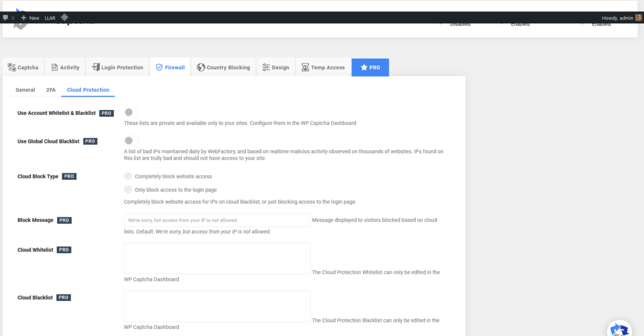Switch to the Activity tab

[65, 67]
